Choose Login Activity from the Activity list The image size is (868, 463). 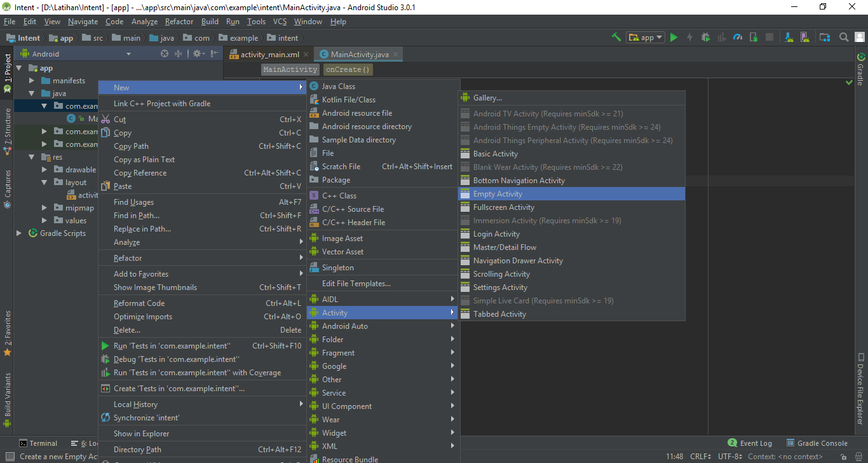tap(572, 234)
